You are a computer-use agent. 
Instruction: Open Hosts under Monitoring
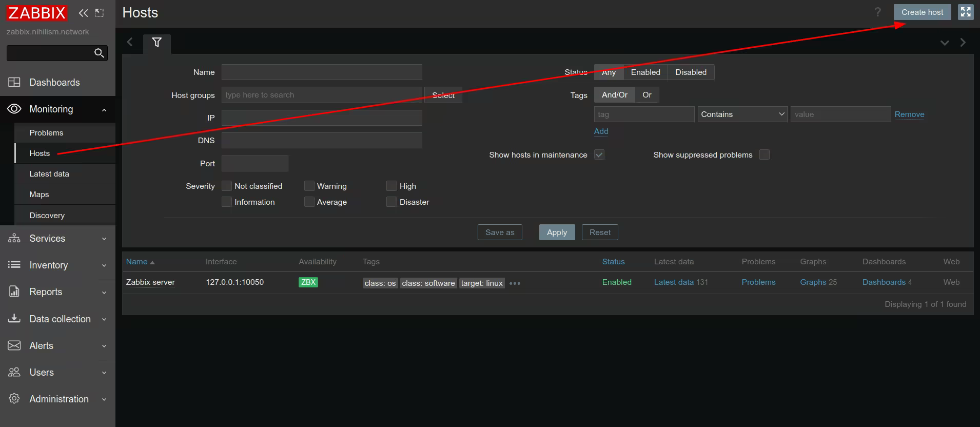tap(65, 153)
